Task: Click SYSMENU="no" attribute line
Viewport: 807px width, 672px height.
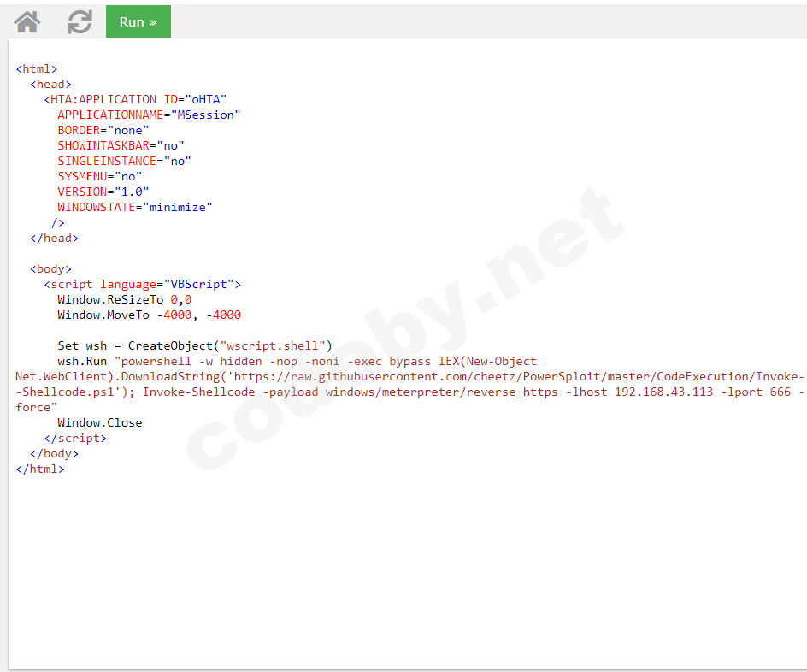Action: [99, 176]
